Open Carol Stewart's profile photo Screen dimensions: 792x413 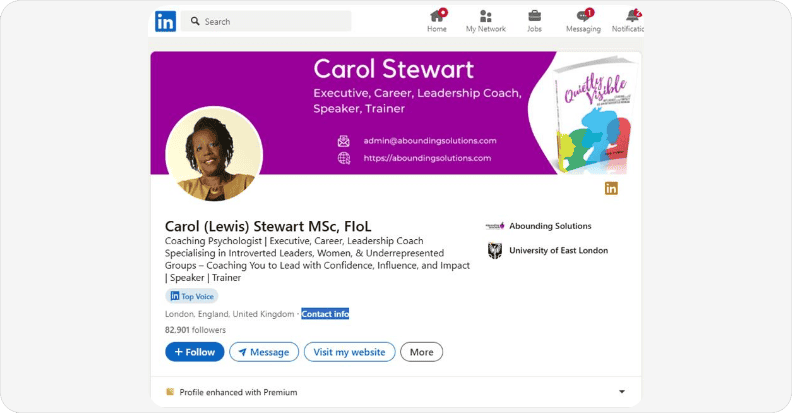(214, 153)
